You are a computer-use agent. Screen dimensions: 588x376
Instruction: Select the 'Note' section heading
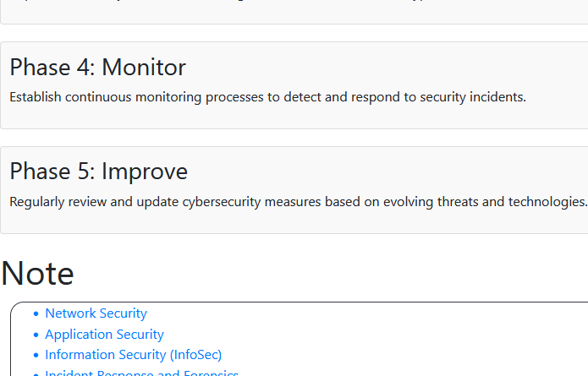click(x=37, y=274)
